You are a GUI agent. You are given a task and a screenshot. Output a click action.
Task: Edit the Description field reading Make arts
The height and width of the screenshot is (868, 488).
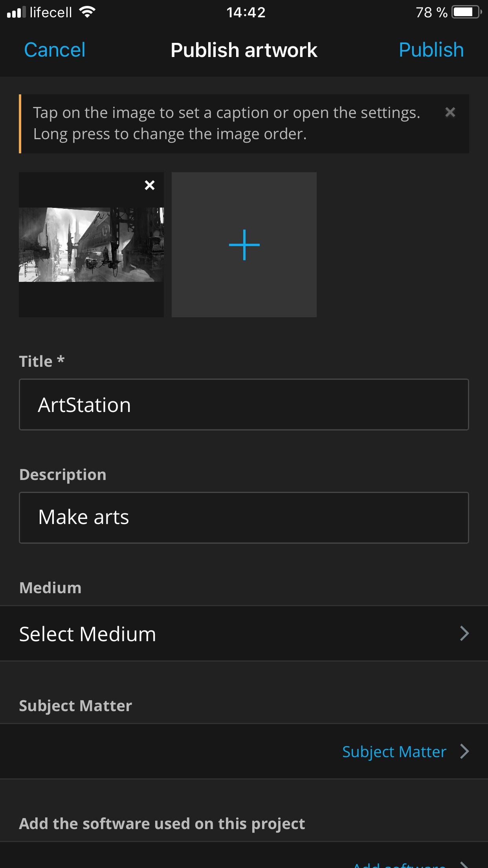[244, 517]
